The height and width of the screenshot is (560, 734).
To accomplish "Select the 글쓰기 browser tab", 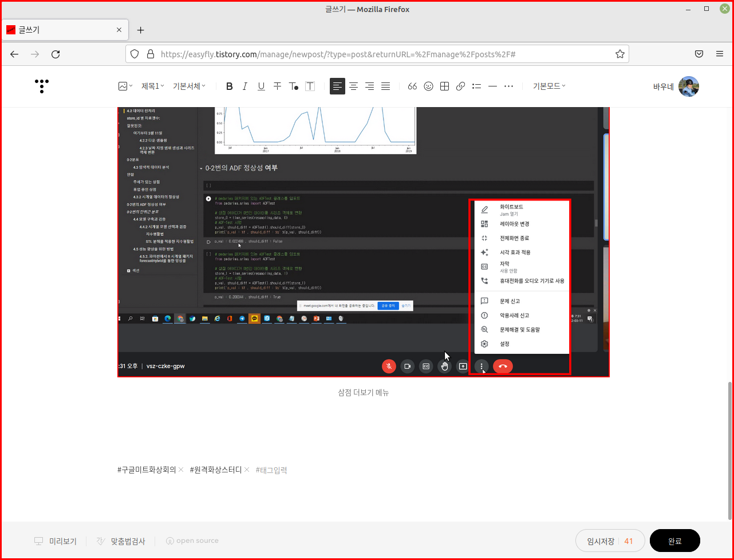I will (65, 30).
